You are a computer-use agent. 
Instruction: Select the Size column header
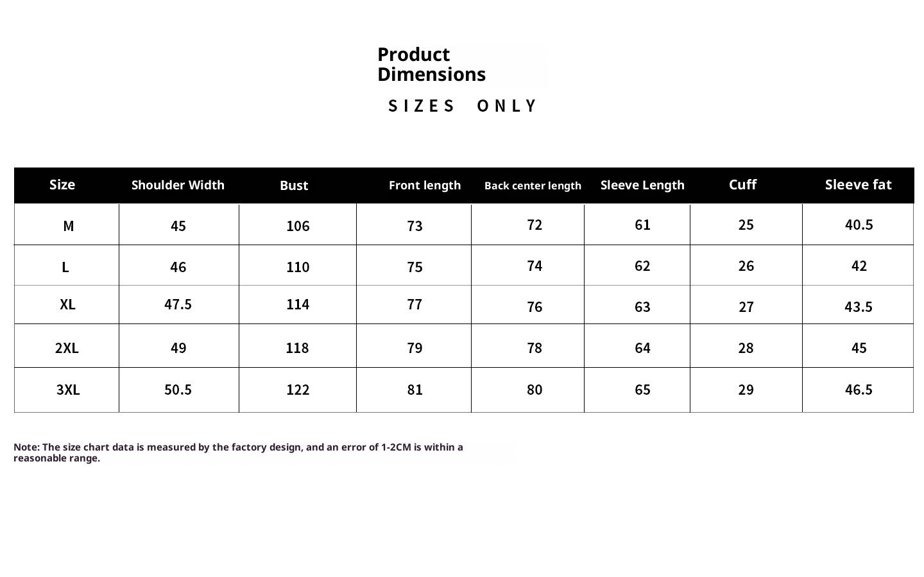point(62,185)
